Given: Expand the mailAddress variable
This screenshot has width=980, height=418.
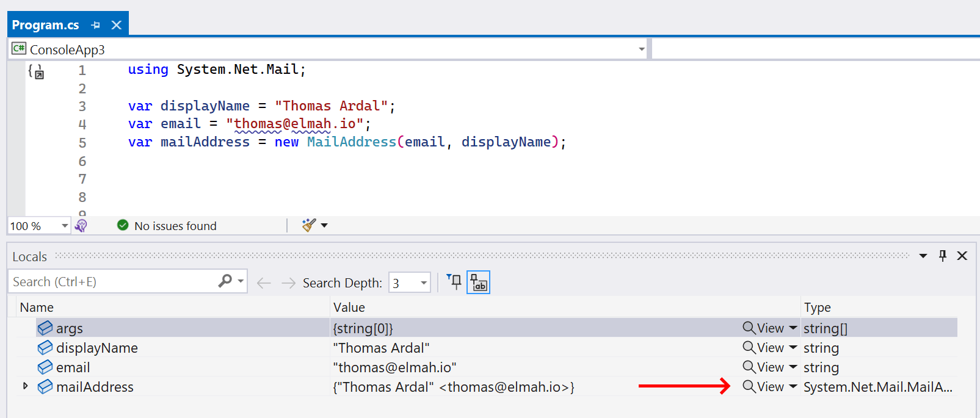Looking at the screenshot, I should tap(25, 386).
